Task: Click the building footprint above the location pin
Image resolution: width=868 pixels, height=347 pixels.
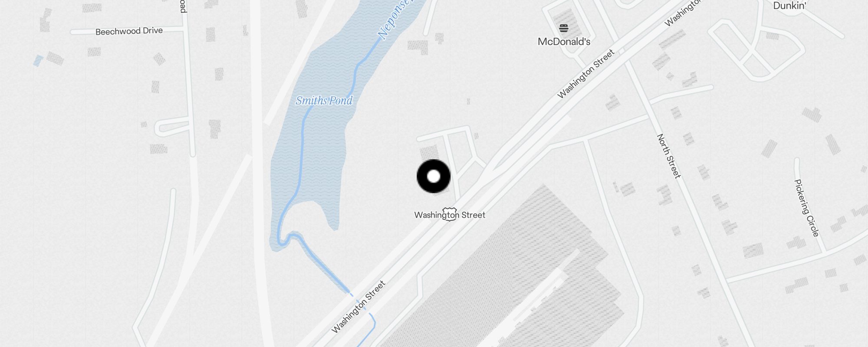Action: pyautogui.click(x=430, y=154)
